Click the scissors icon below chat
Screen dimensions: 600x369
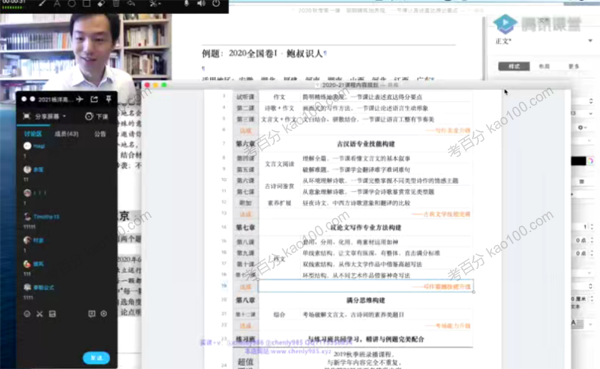[x=39, y=314]
